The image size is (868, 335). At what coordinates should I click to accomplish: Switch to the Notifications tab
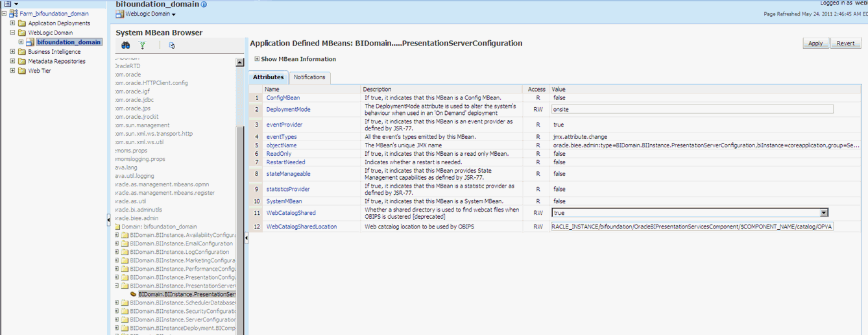pyautogui.click(x=309, y=77)
